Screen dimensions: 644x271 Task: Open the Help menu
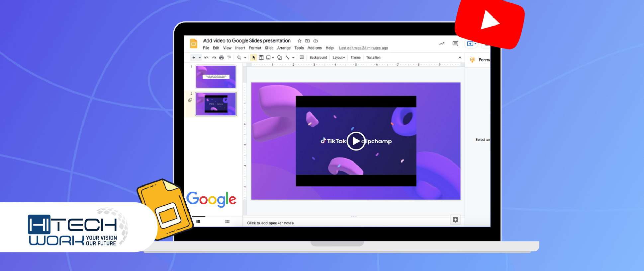pyautogui.click(x=329, y=48)
